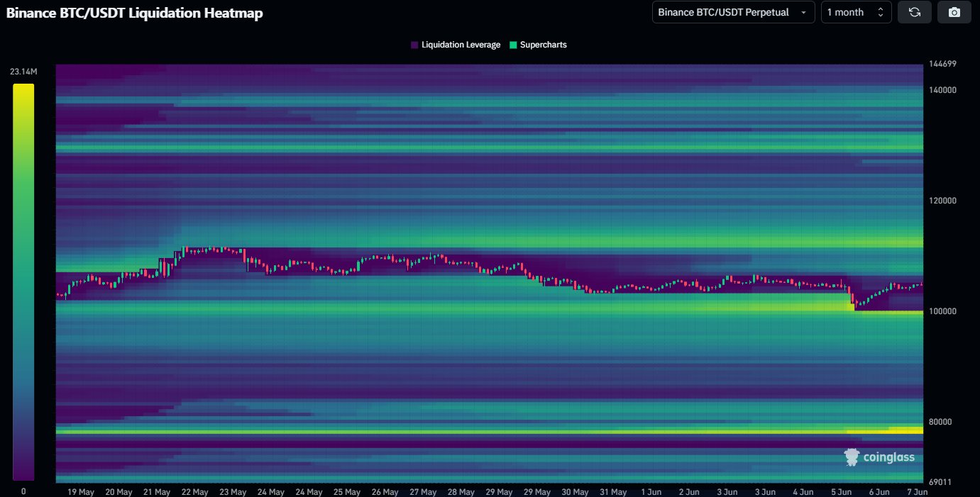Click the refresh chart icon
Image resolution: width=980 pixels, height=497 pixels.
(x=914, y=11)
